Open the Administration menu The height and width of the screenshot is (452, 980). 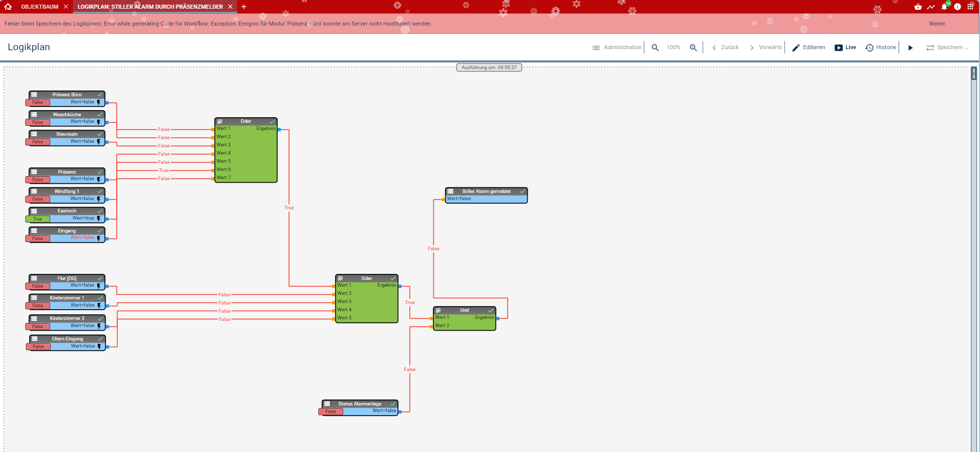pos(617,48)
